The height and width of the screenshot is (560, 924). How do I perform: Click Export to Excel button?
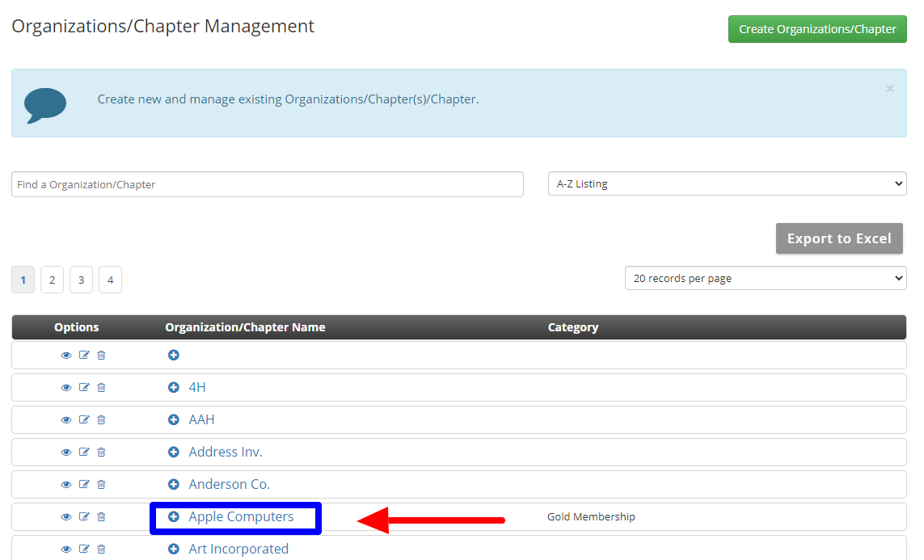[839, 238]
